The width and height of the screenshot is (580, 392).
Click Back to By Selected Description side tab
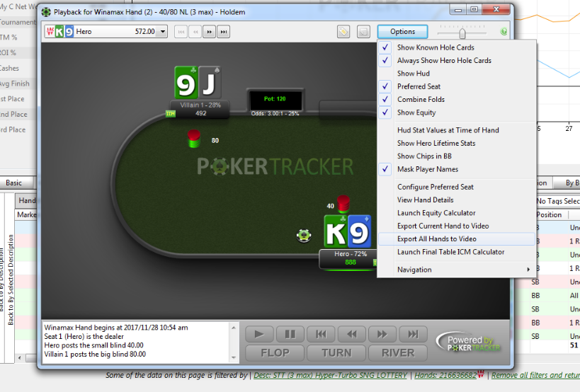click(11, 279)
